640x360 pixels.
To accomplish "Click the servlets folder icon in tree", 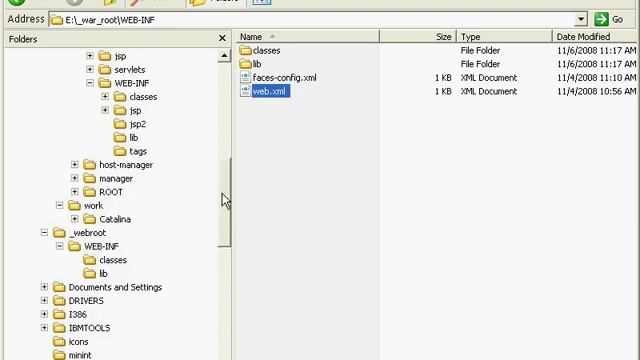I will (x=105, y=69).
